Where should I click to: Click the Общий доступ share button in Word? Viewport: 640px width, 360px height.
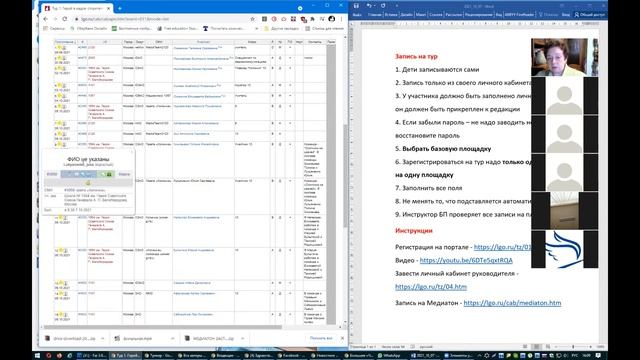pyautogui.click(x=589, y=15)
